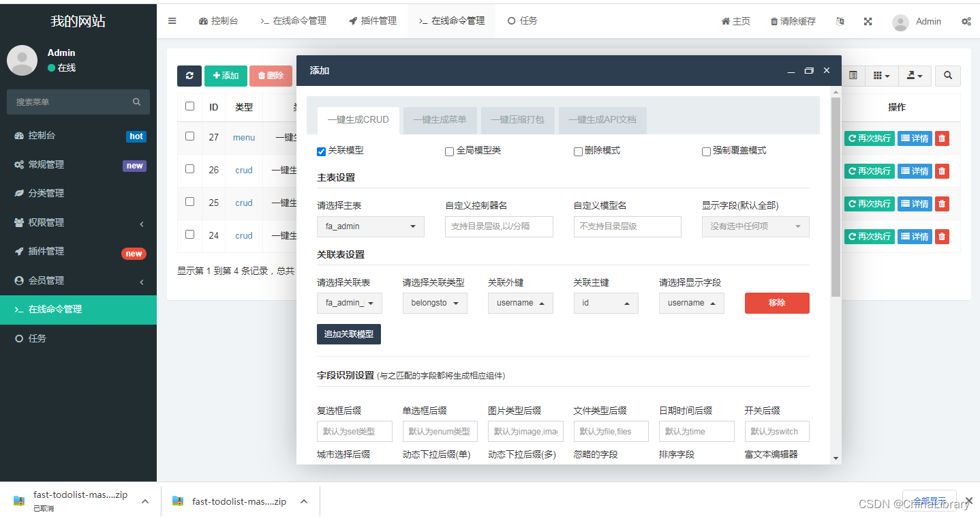Toggle the table card view icon
The height and width of the screenshot is (517, 980).
853,76
